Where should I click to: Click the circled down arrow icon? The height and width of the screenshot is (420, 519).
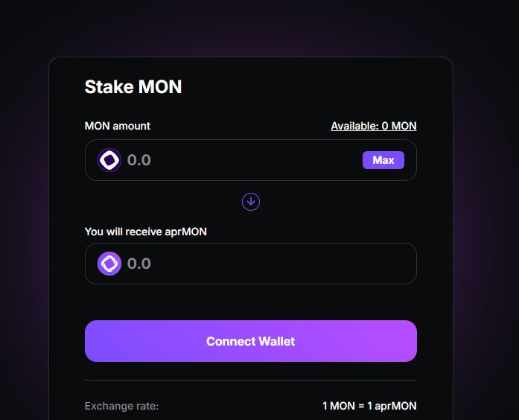pos(251,202)
